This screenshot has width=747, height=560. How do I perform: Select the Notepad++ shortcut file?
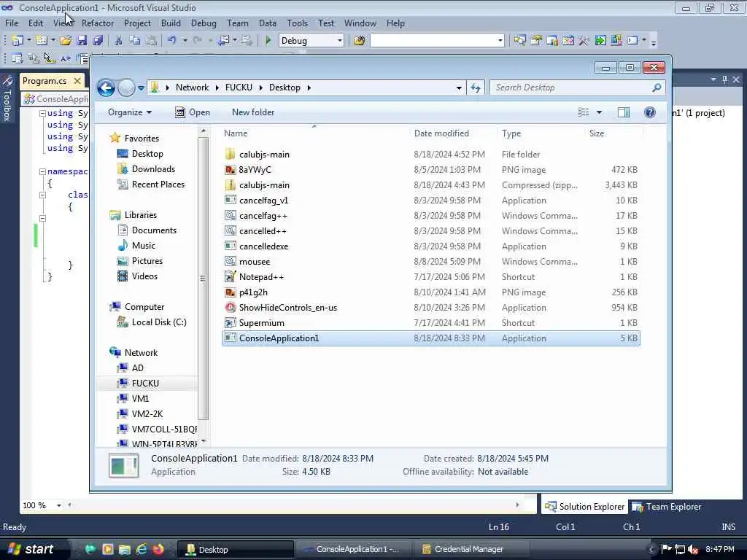[x=431, y=277]
